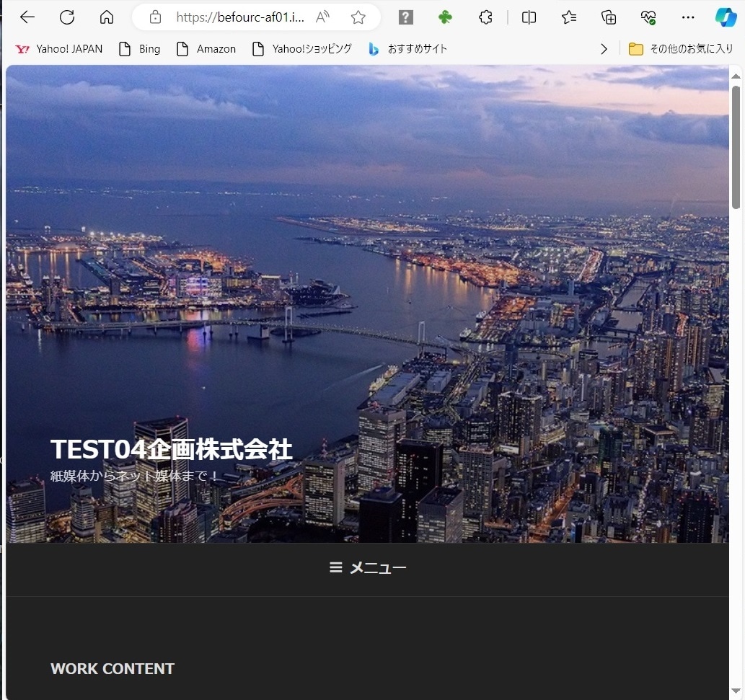This screenshot has width=745, height=700.
Task: Open the green clover extension
Action: coord(445,17)
